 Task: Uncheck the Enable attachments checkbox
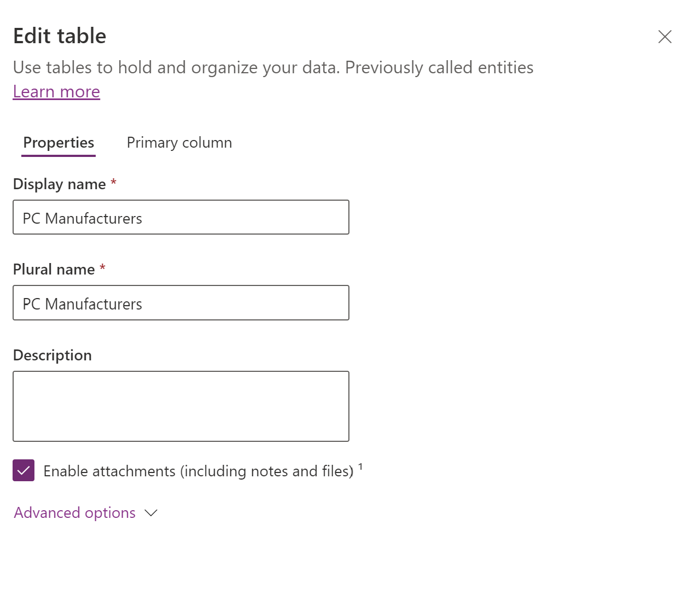tap(24, 470)
